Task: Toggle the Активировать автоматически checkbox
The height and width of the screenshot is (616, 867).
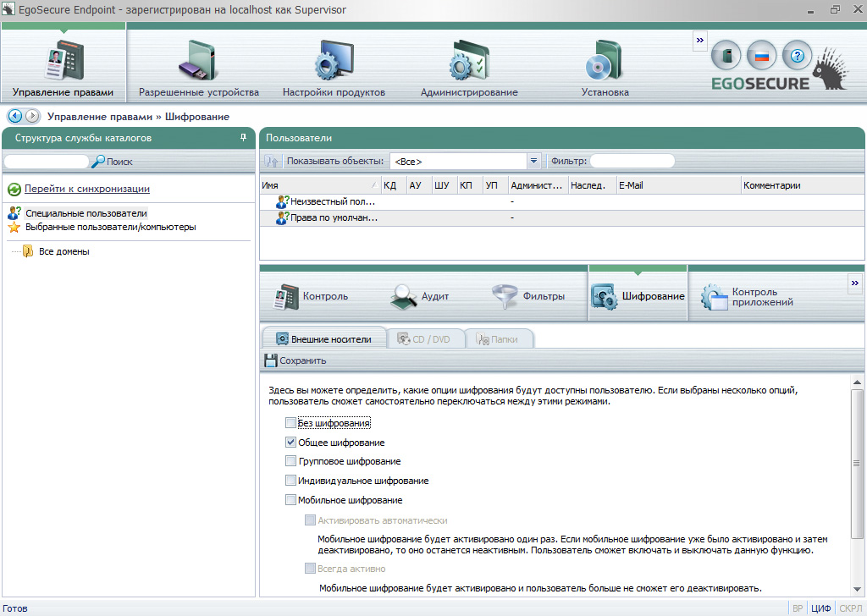Action: (310, 520)
